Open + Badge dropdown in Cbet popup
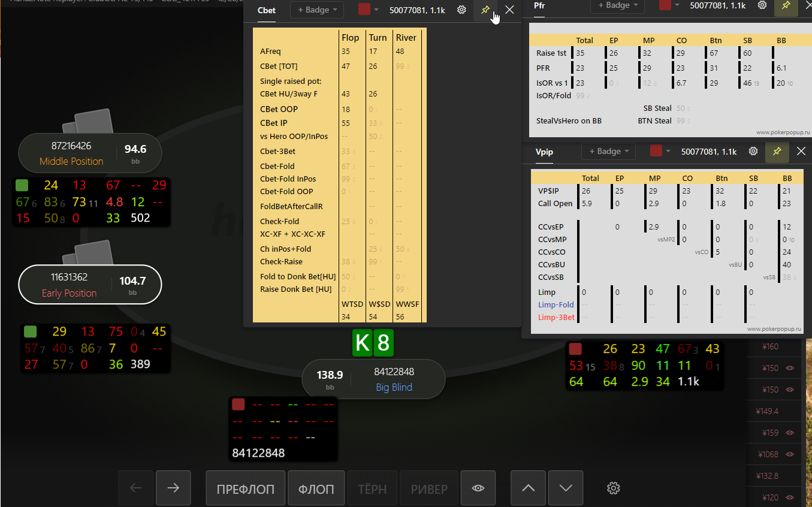812x507 pixels. 317,10
